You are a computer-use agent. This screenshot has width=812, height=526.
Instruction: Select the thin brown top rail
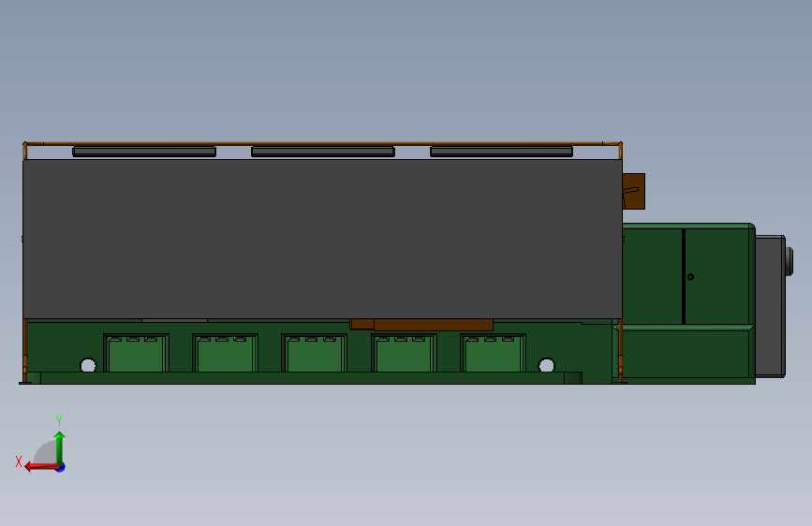[x=322, y=143]
